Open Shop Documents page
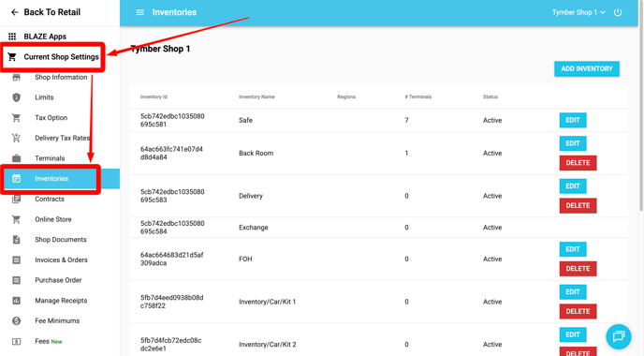The width and height of the screenshot is (644, 356). [60, 240]
